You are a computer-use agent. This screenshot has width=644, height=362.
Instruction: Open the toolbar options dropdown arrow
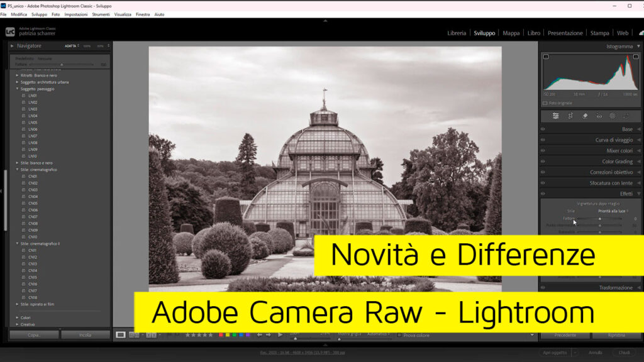(x=532, y=335)
